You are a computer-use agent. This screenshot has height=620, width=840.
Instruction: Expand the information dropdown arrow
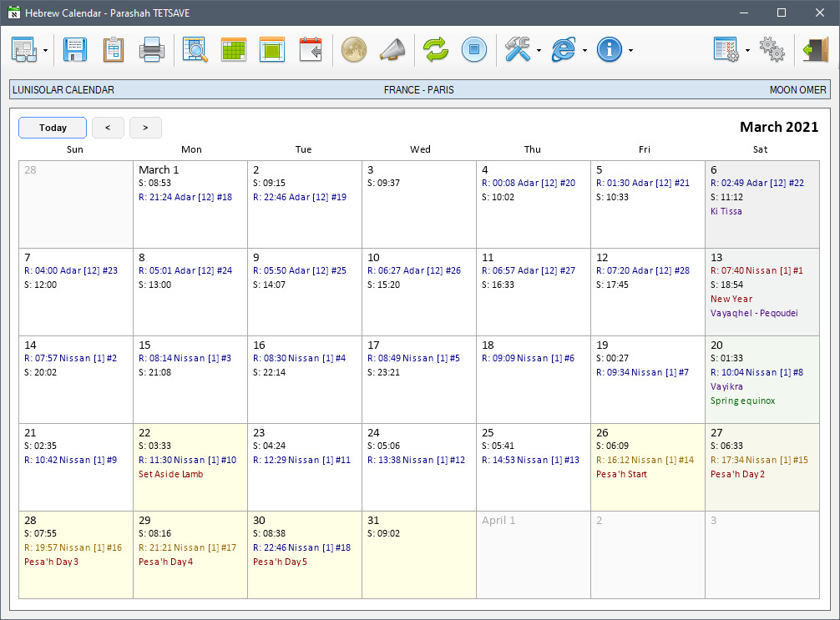pyautogui.click(x=630, y=50)
